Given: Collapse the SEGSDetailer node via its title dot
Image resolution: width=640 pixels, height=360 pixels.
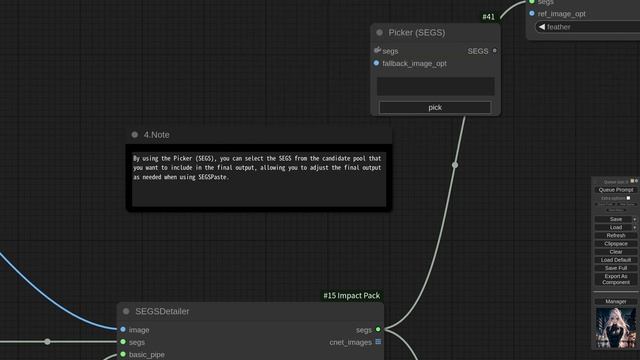Looking at the screenshot, I should [x=126, y=311].
